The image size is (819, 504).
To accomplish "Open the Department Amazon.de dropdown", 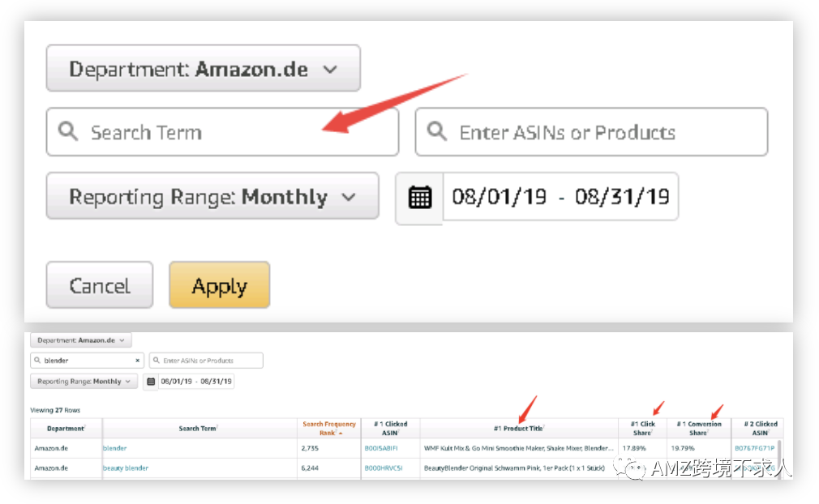I will (x=203, y=69).
